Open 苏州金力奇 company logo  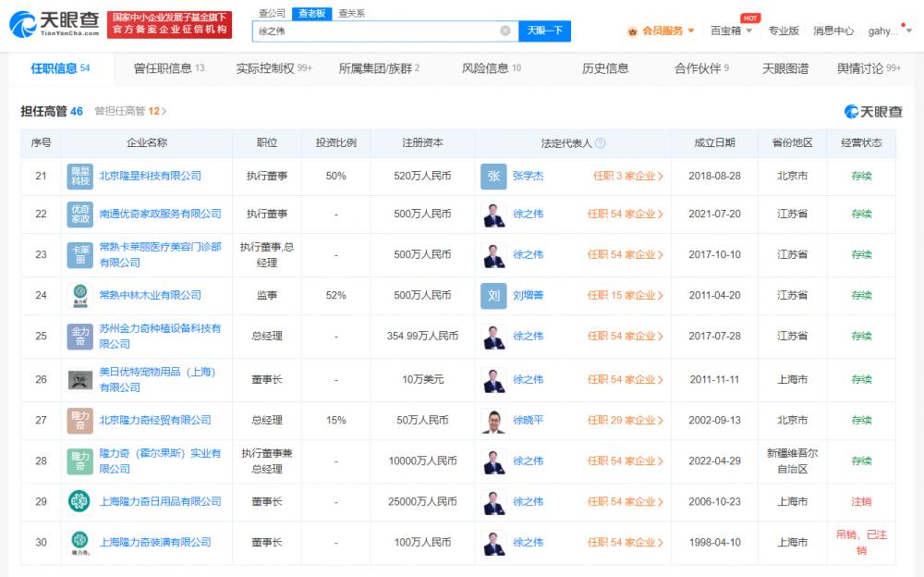[x=80, y=337]
